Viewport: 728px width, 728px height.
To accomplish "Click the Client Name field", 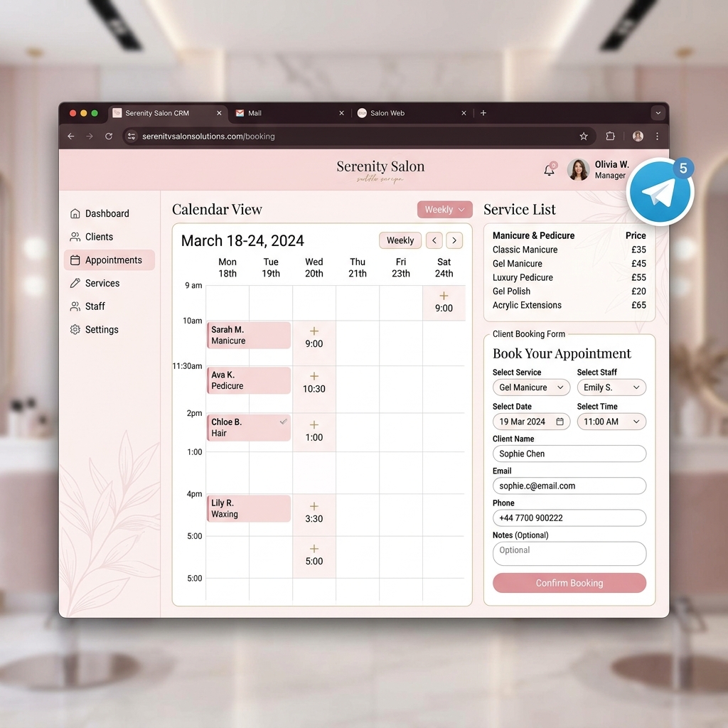I will click(569, 454).
